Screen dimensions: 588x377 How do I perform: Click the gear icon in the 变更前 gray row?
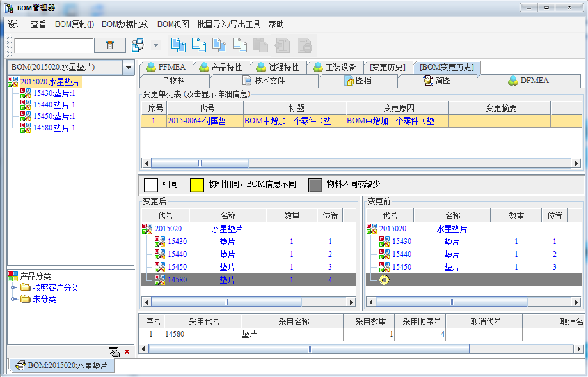point(385,280)
